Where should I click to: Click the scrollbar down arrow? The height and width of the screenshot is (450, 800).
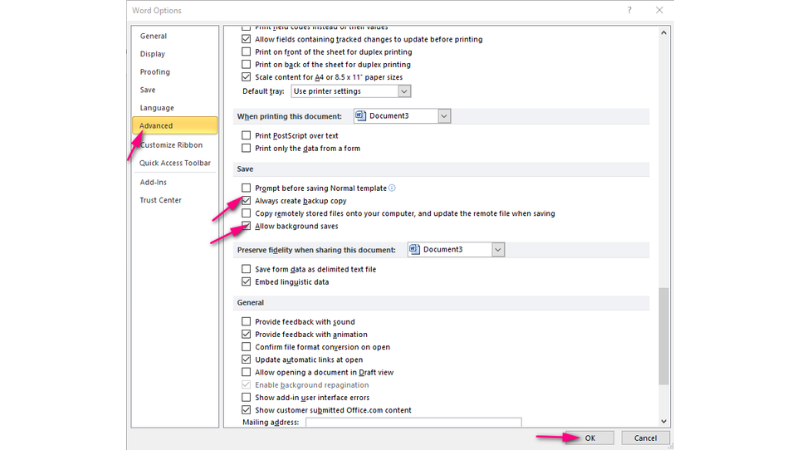(x=664, y=422)
